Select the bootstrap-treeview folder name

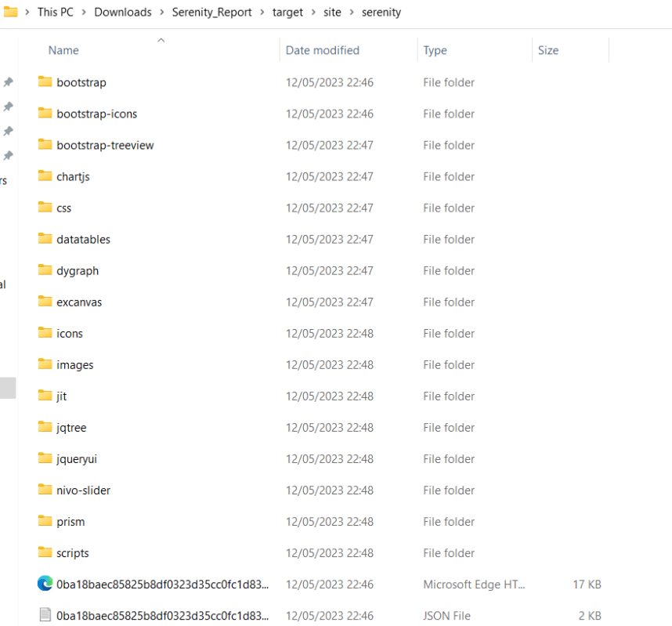105,145
